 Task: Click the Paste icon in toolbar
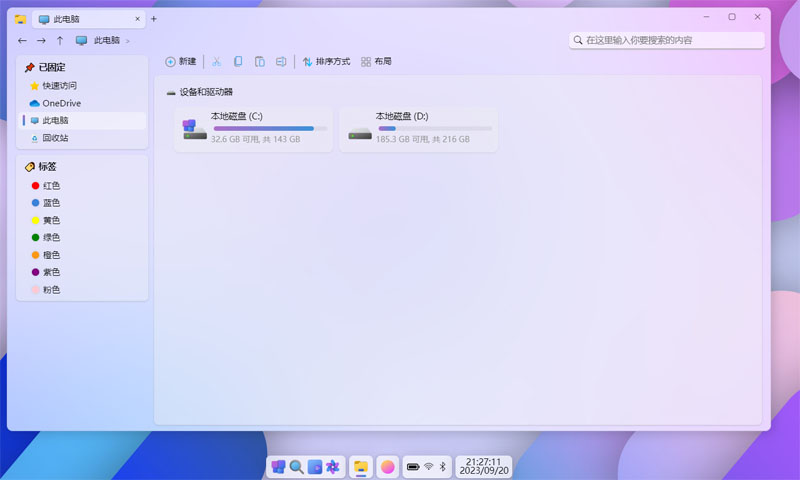[x=260, y=62]
